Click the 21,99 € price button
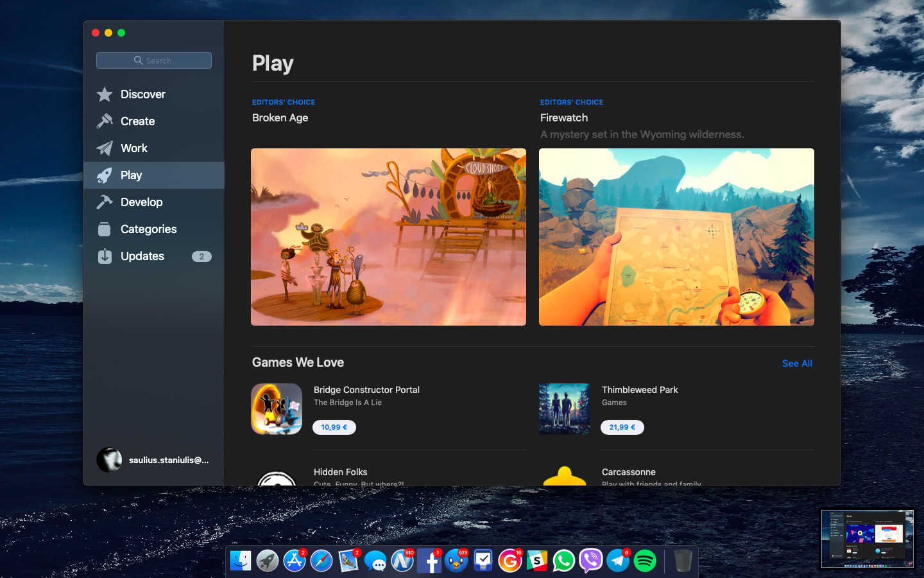Viewport: 924px width, 578px height. pyautogui.click(x=622, y=427)
